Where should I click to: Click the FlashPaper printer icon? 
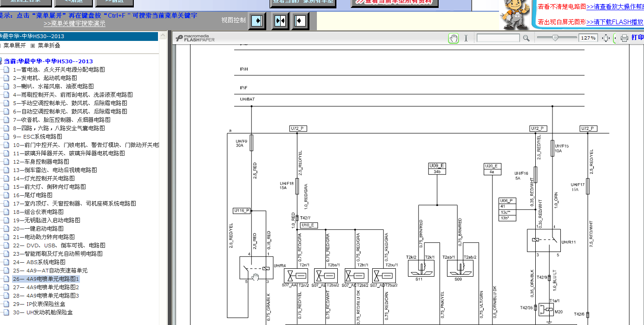click(624, 38)
